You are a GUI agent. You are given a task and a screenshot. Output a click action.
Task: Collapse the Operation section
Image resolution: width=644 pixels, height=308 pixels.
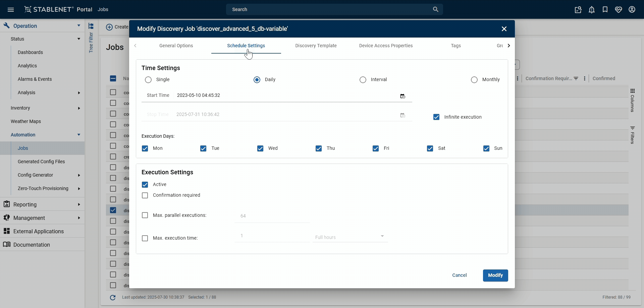point(79,26)
